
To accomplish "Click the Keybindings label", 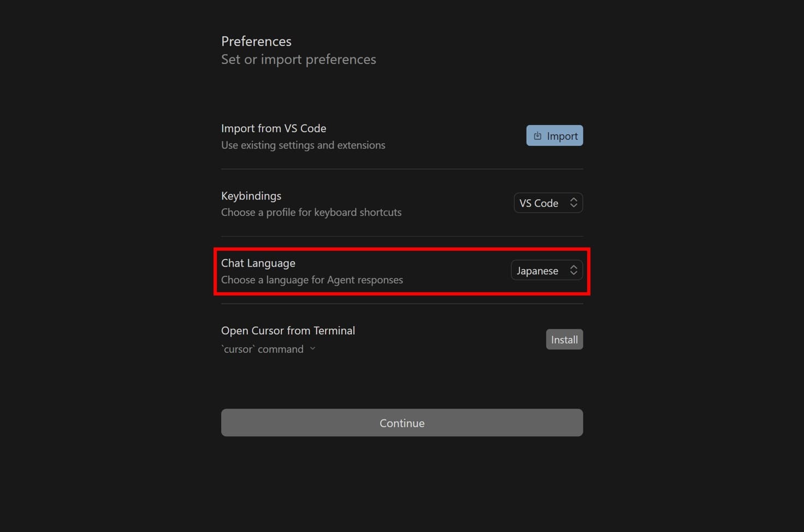I will coord(251,196).
